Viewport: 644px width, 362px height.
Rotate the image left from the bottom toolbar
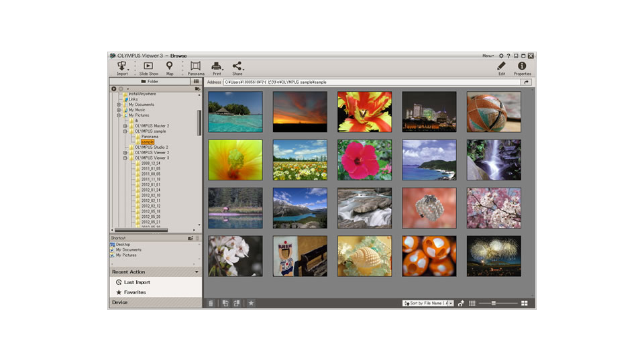pos(225,303)
